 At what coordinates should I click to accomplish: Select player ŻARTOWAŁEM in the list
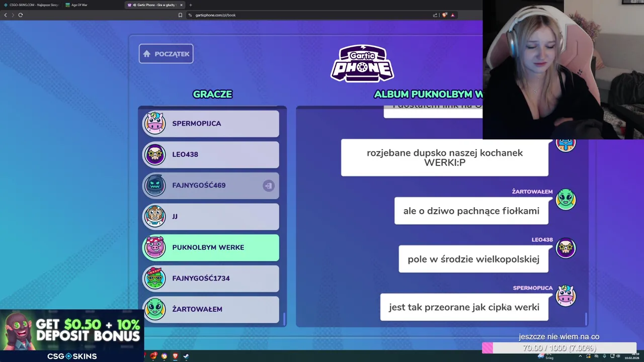click(211, 309)
